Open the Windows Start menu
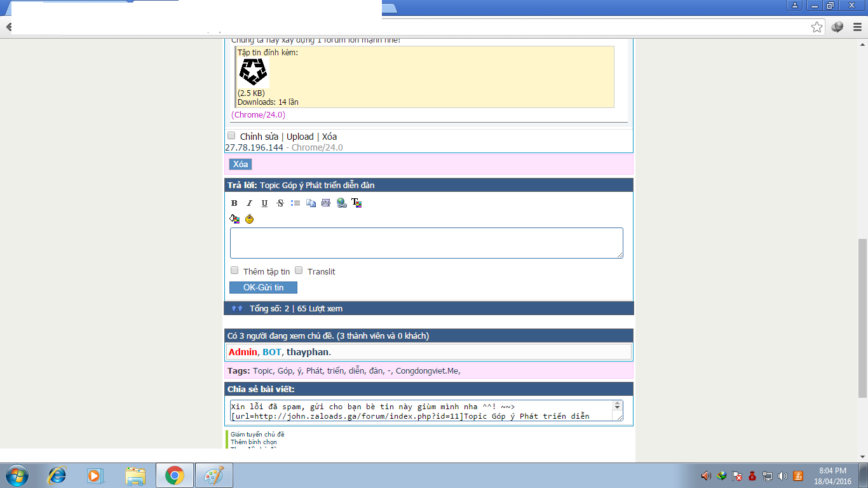Image resolution: width=868 pixels, height=488 pixels. [16, 475]
